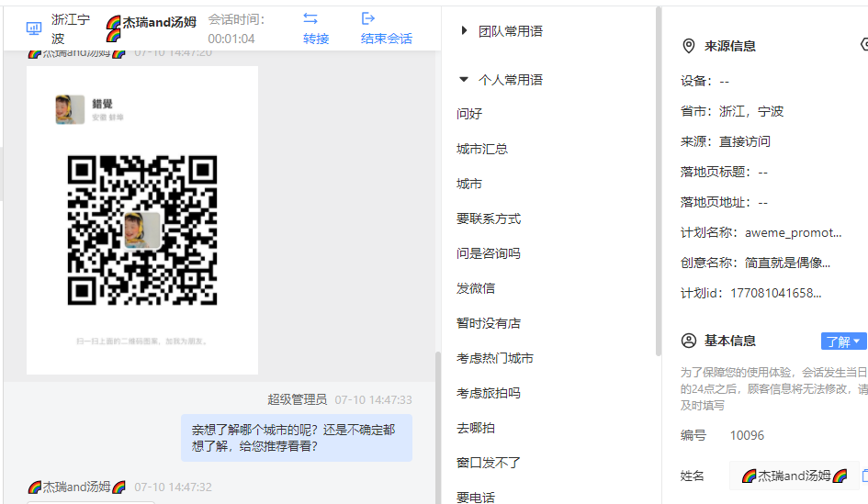Select the 考虑热门城市 quick phrase
Screen dimensions: 868x504
pyautogui.click(x=495, y=358)
